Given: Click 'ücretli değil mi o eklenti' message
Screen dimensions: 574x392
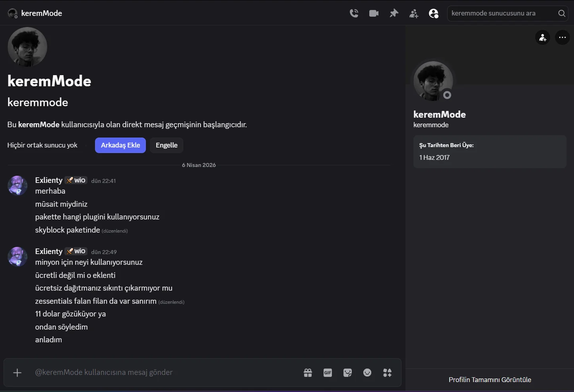Looking at the screenshot, I should click(x=75, y=275).
